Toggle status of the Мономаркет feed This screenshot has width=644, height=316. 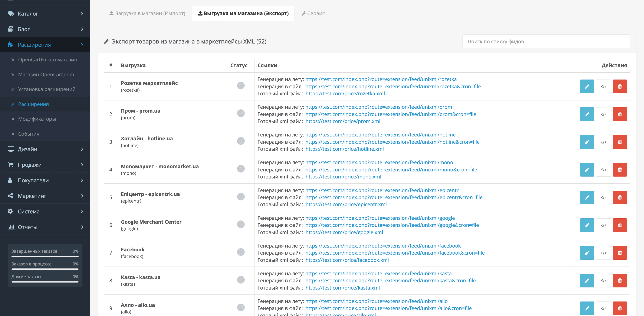tap(241, 169)
